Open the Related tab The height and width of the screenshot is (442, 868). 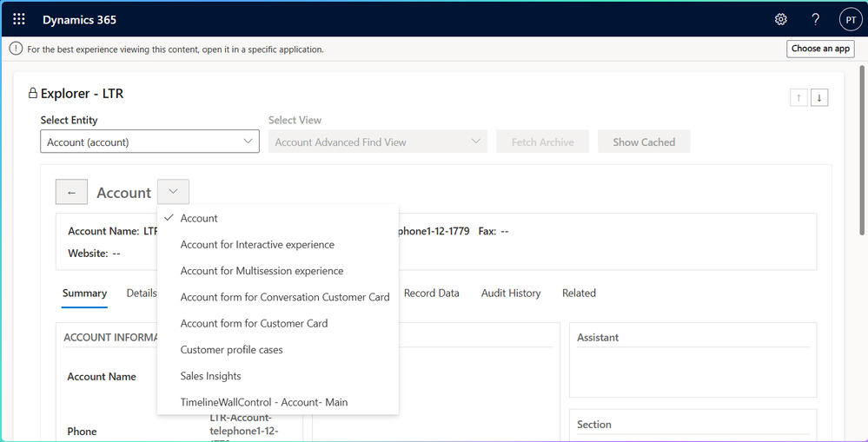coord(579,294)
